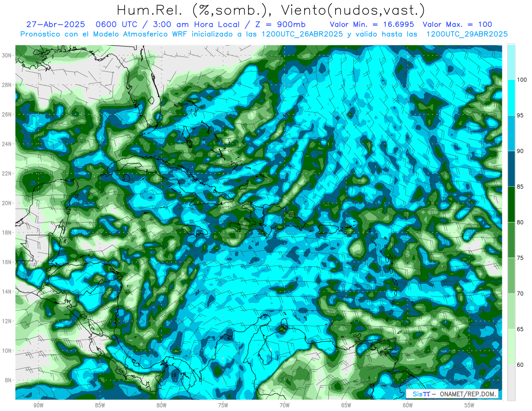Select the dark blue 85-90 legend band
The height and width of the screenshot is (411, 532).
[x=511, y=169]
